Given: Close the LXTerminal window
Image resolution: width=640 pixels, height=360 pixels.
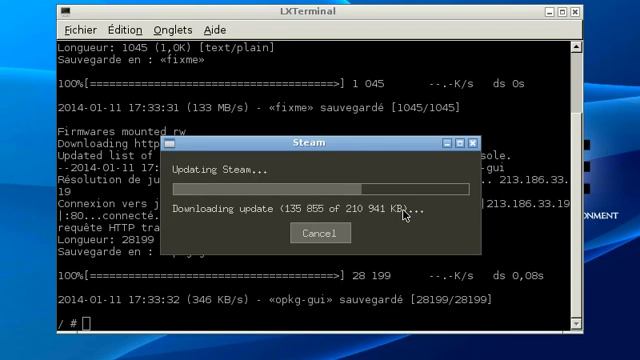Looking at the screenshot, I should (x=575, y=12).
